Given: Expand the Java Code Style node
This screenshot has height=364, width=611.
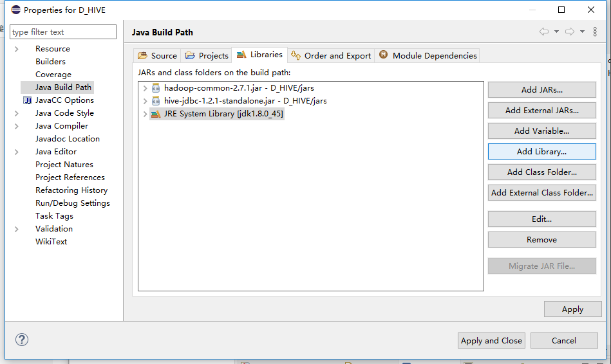Looking at the screenshot, I should (16, 113).
